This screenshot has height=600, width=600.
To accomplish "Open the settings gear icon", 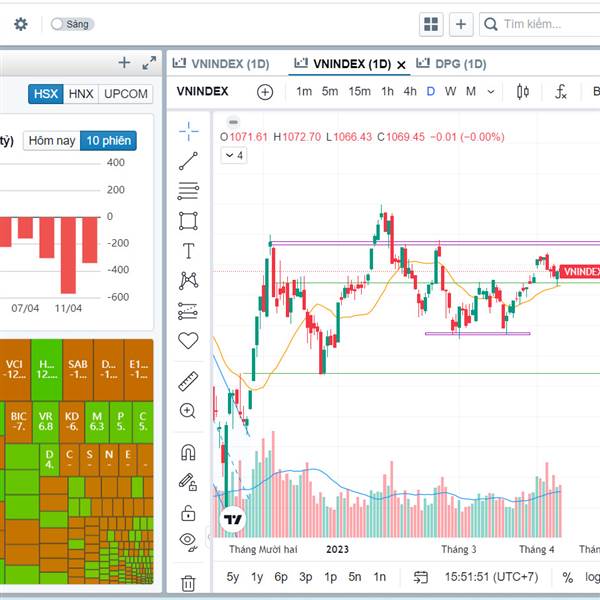I will pos(21,24).
